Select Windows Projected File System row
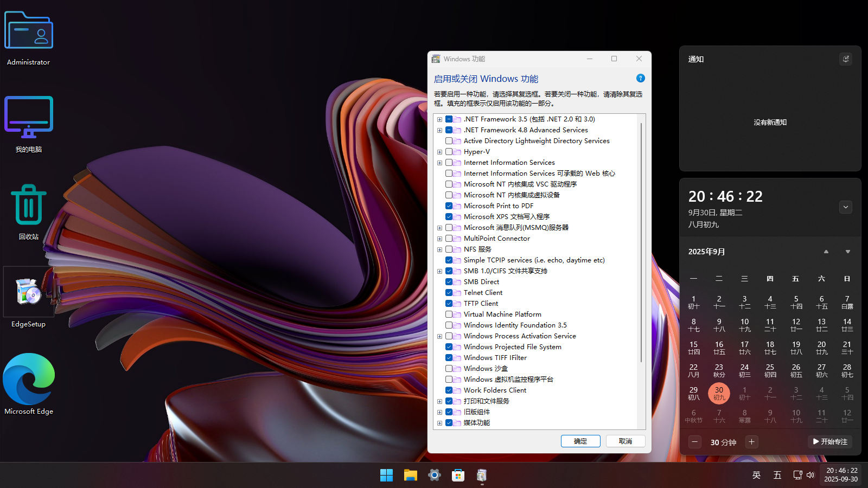 point(513,347)
